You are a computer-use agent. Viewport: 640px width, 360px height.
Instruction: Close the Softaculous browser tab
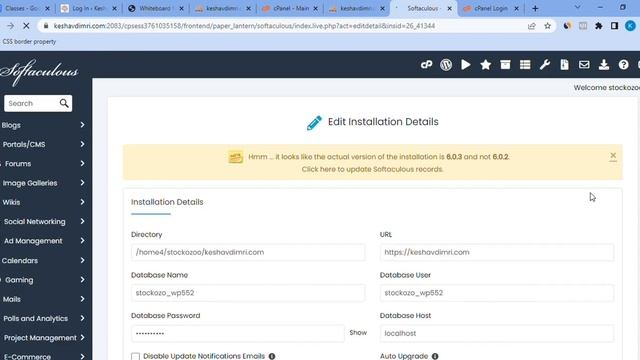click(x=449, y=8)
